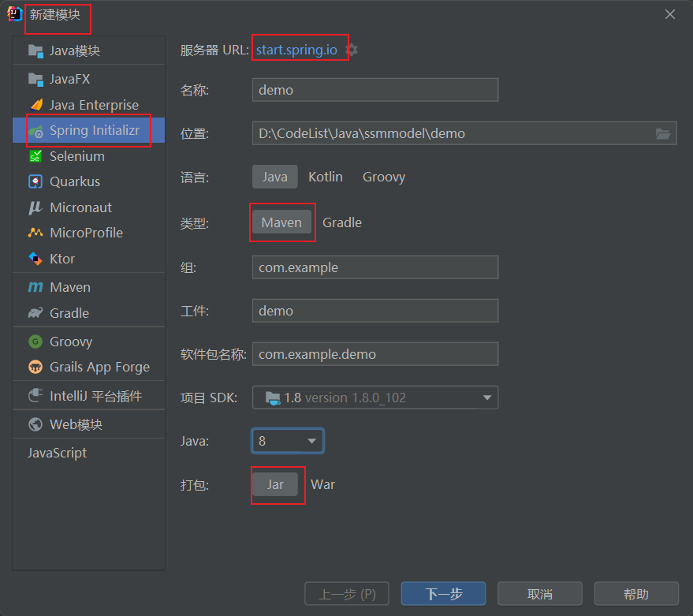693x616 pixels.
Task: Open the 项目 SDK dropdown
Action: click(x=375, y=398)
